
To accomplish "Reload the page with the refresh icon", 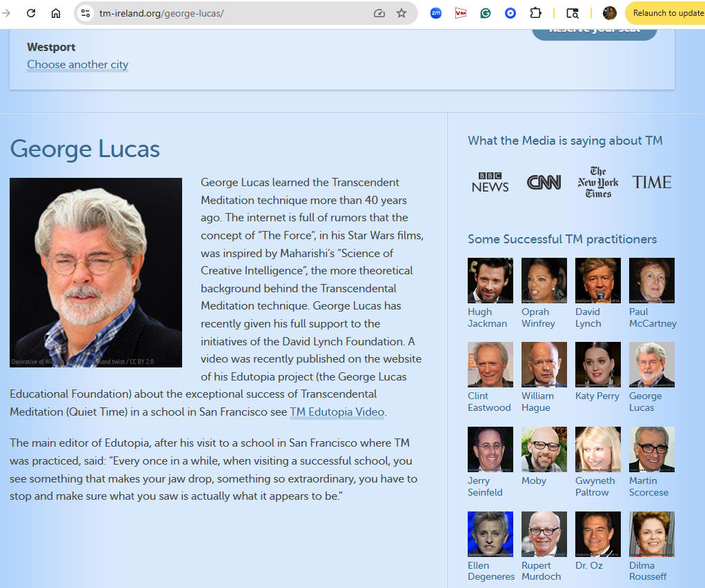I will (31, 13).
